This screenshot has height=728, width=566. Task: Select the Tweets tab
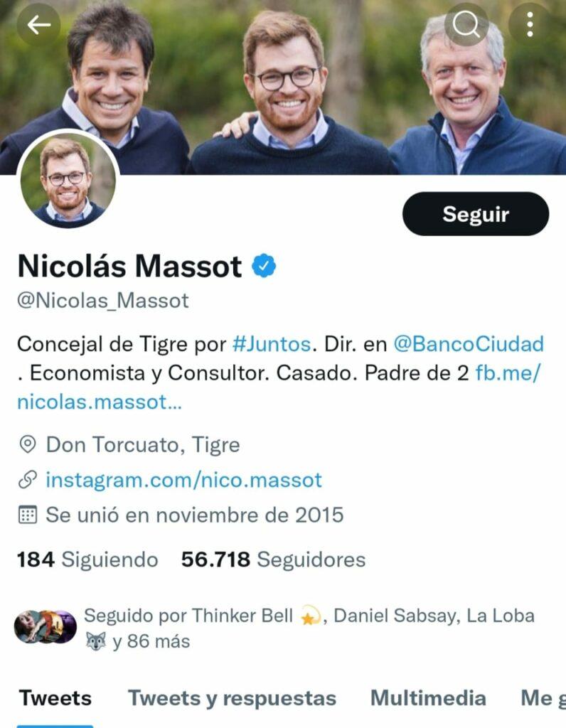[55, 698]
